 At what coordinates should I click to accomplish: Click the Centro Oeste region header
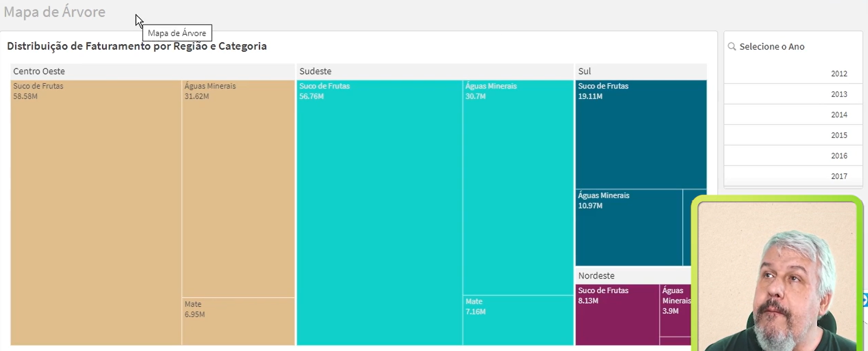pyautogui.click(x=152, y=72)
